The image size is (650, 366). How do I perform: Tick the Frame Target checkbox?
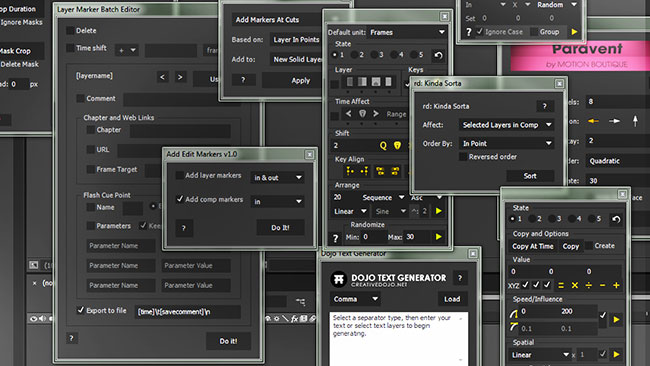pyautogui.click(x=90, y=169)
